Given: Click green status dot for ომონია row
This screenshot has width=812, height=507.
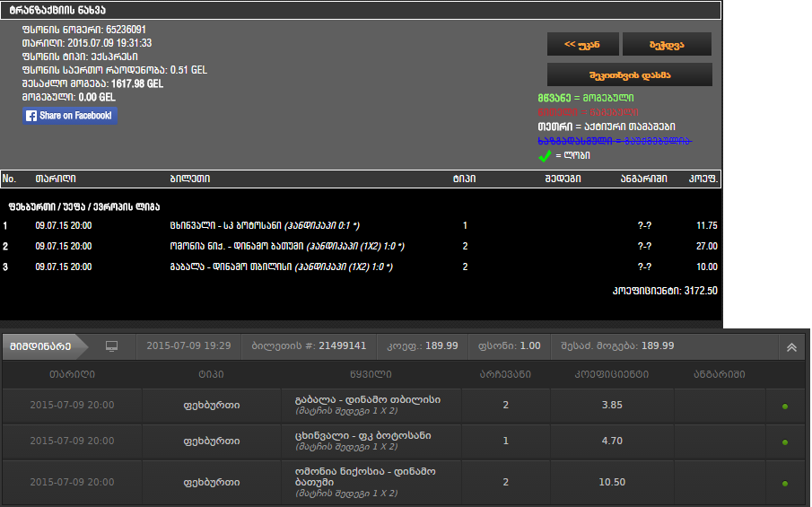Looking at the screenshot, I should [x=785, y=484].
